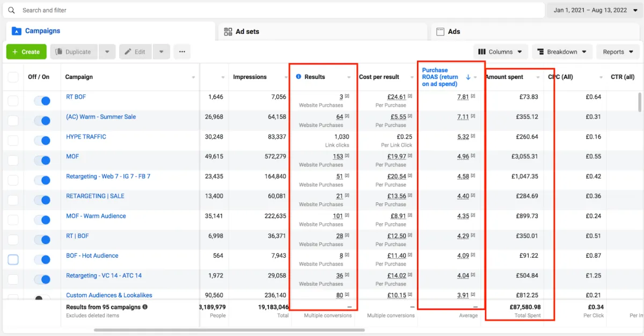Click the search magnifier icon

pyautogui.click(x=11, y=10)
